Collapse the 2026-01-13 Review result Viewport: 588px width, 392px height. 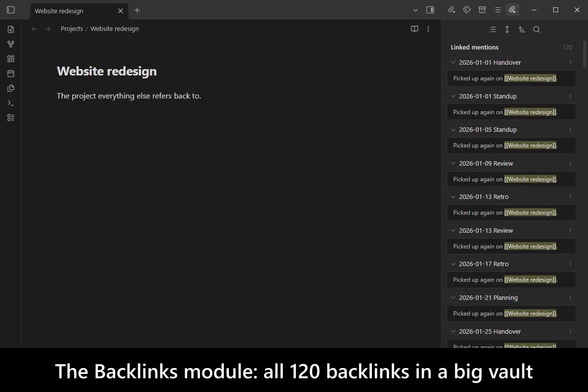coord(453,230)
